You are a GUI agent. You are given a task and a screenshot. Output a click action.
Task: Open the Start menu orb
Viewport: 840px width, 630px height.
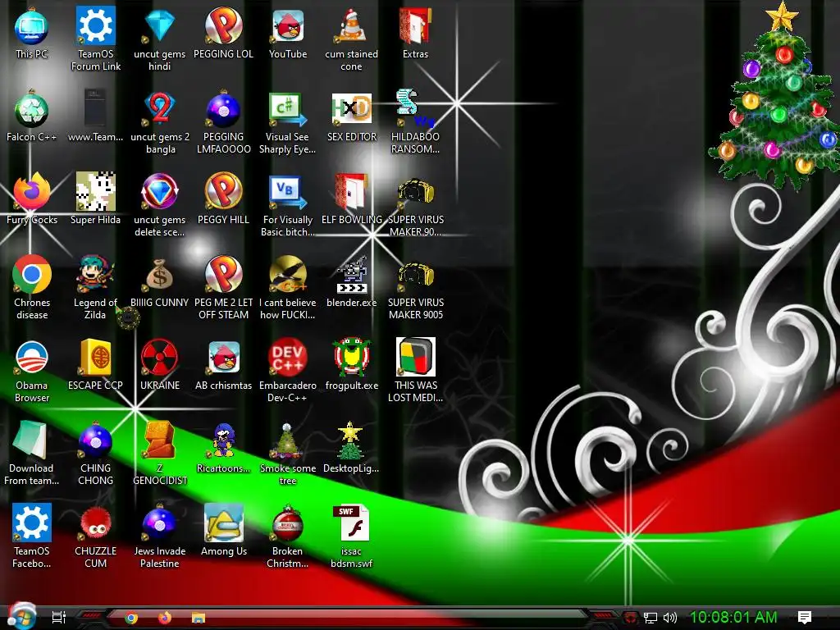(x=22, y=616)
